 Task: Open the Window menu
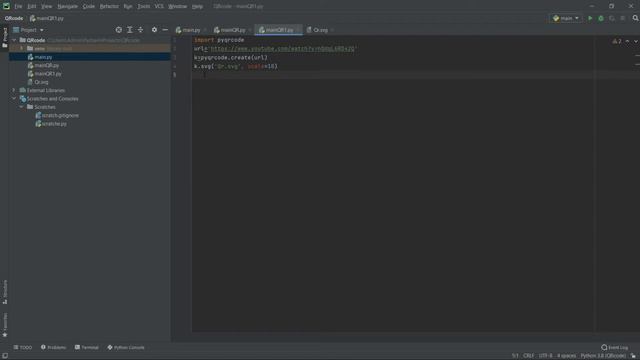tap(178, 6)
